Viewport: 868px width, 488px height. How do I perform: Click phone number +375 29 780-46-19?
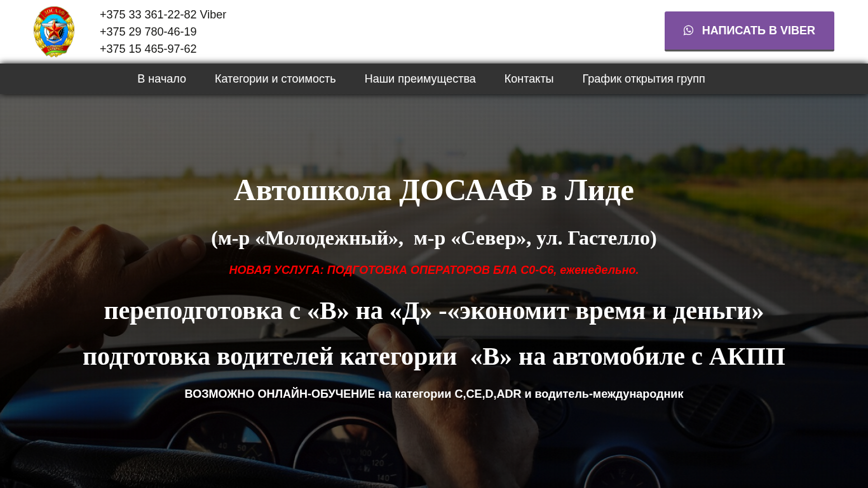148,32
